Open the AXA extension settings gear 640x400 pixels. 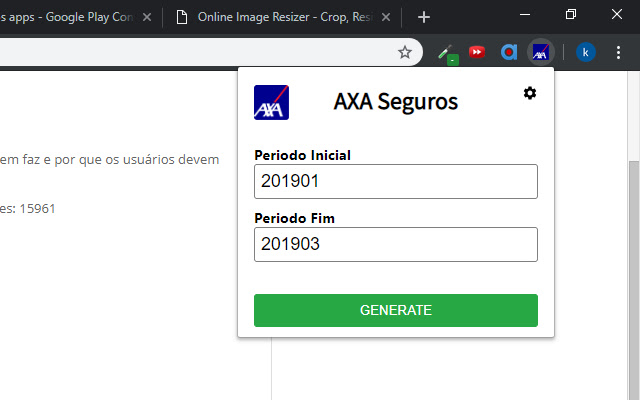point(530,93)
